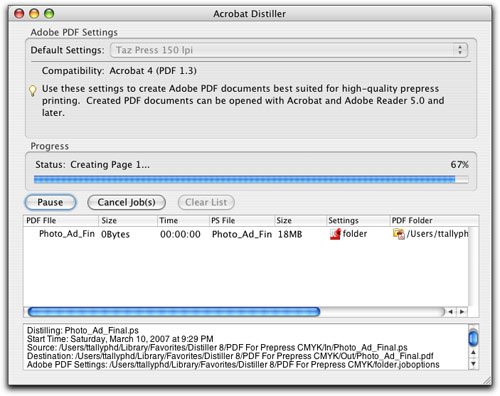The image size is (500, 396).
Task: Click the job list horizontal scrollbar thumb
Action: [x=174, y=312]
